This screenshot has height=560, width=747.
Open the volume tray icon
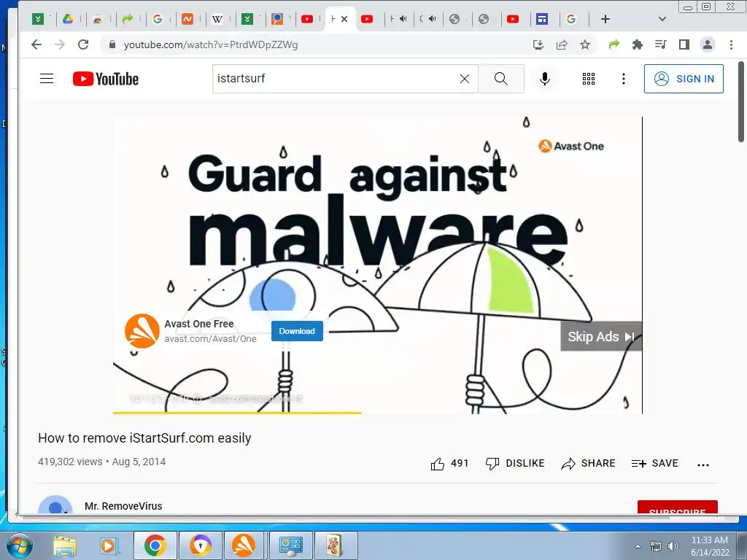[673, 546]
